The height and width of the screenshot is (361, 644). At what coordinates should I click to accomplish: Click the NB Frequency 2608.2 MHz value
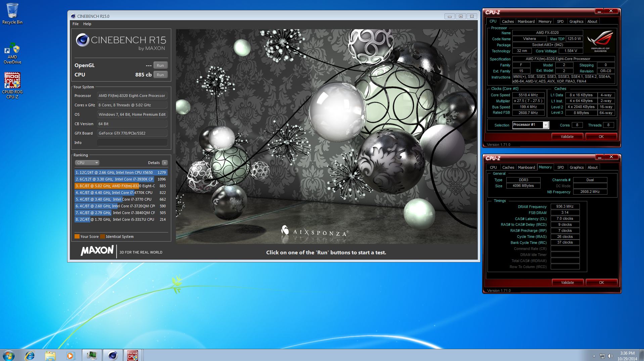590,192
